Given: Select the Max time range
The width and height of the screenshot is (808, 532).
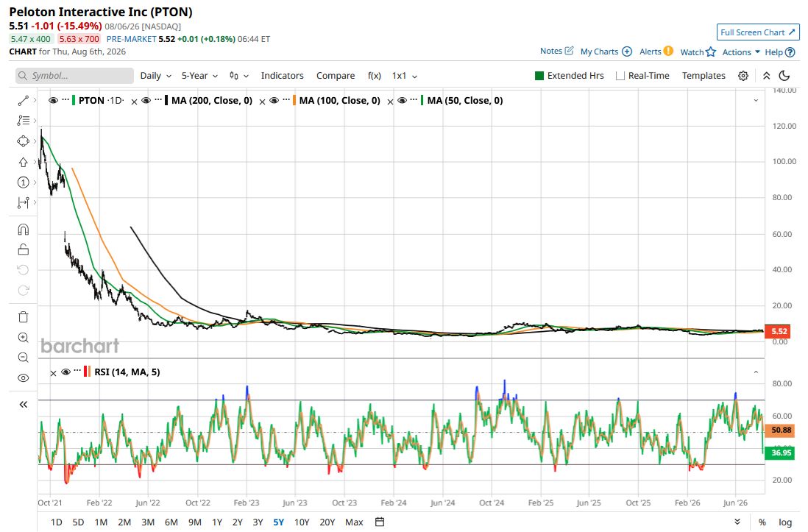Looking at the screenshot, I should click(354, 522).
